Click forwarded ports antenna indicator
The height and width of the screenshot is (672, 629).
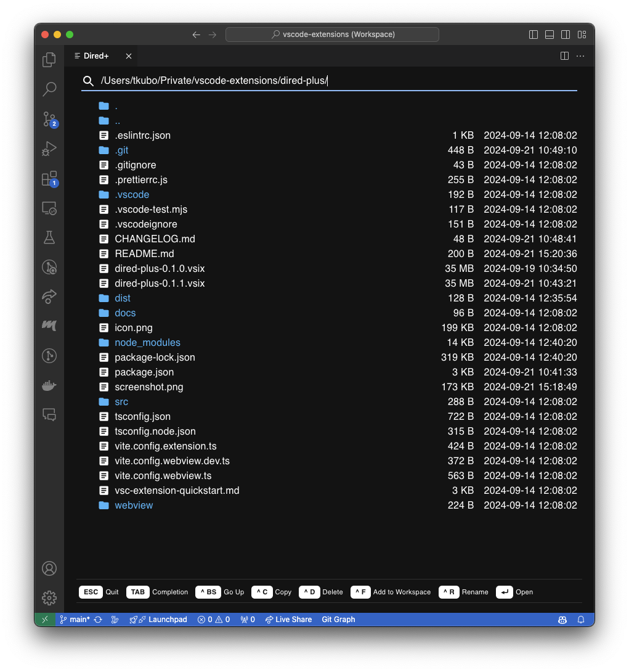coord(248,619)
